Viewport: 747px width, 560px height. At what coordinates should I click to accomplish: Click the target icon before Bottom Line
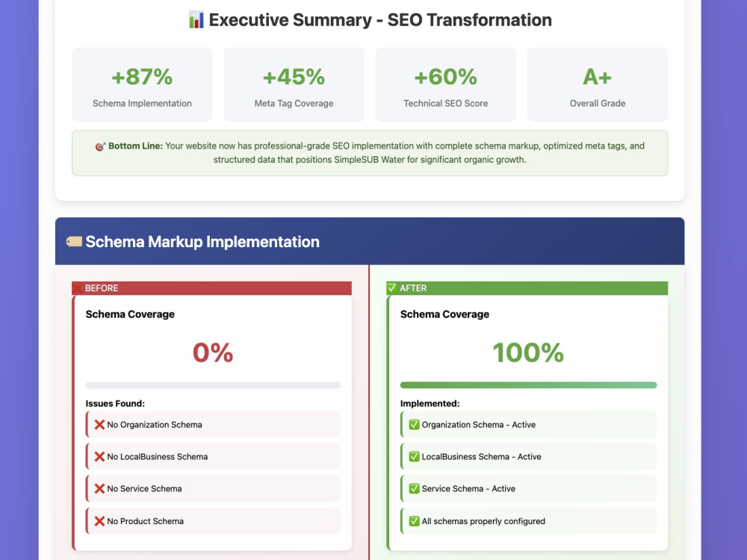coord(100,146)
